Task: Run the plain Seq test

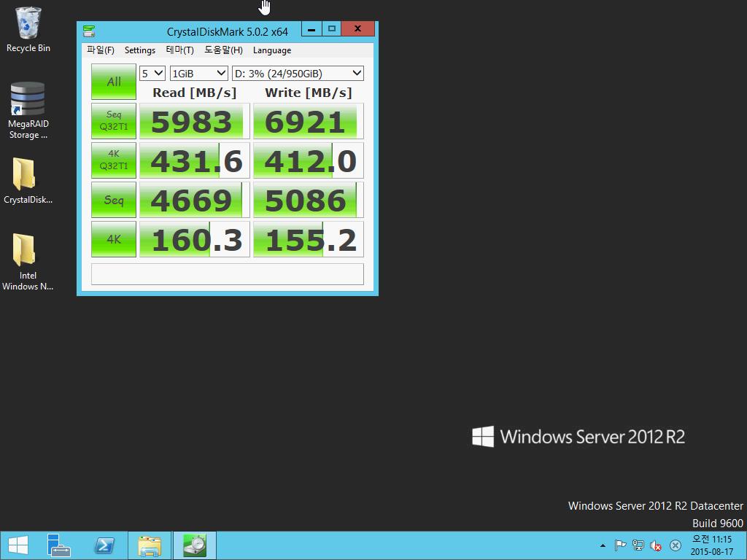Action: pyautogui.click(x=114, y=200)
